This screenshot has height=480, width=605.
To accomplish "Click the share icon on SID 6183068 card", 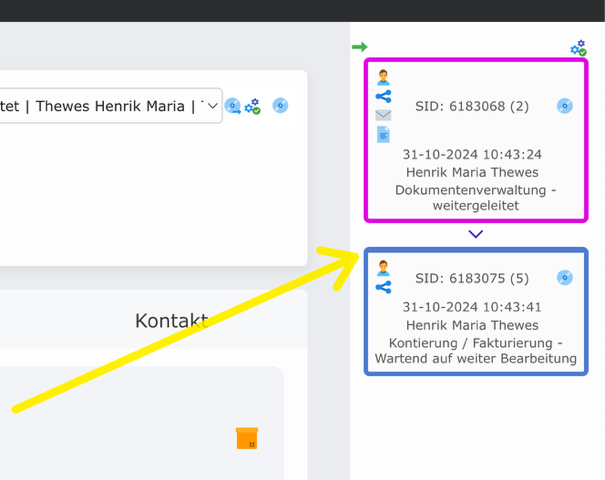I will 383,96.
